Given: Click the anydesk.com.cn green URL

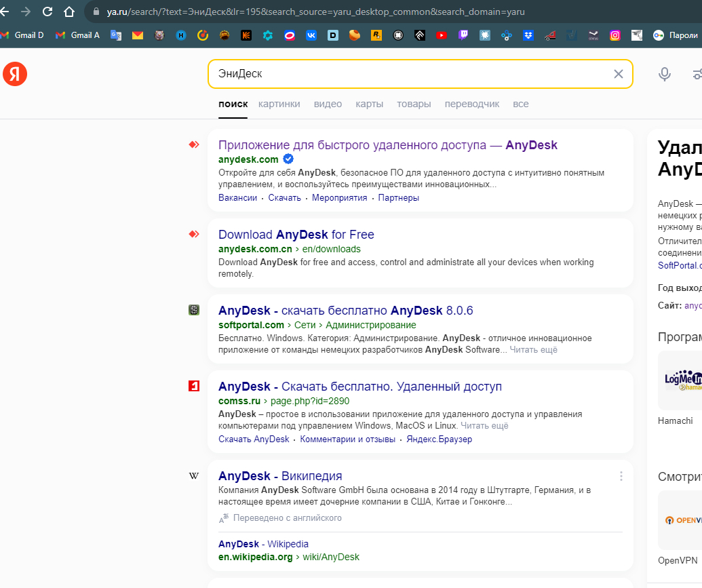Looking at the screenshot, I should [255, 249].
